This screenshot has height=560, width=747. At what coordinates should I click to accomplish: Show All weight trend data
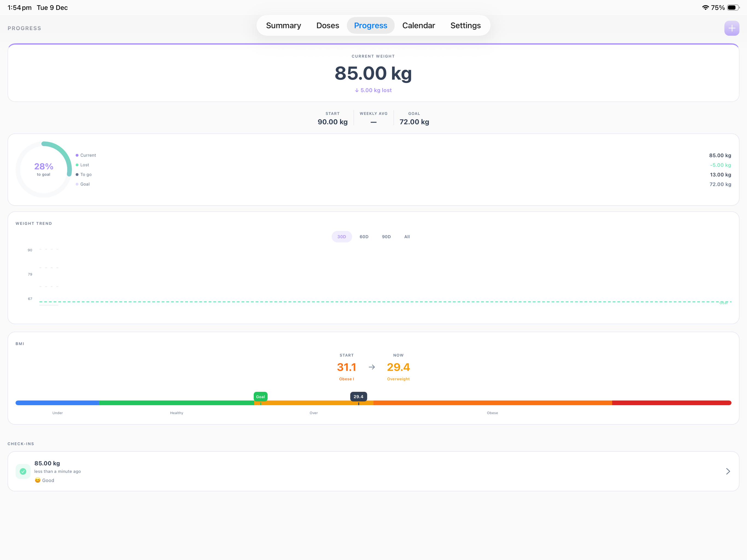tap(407, 237)
